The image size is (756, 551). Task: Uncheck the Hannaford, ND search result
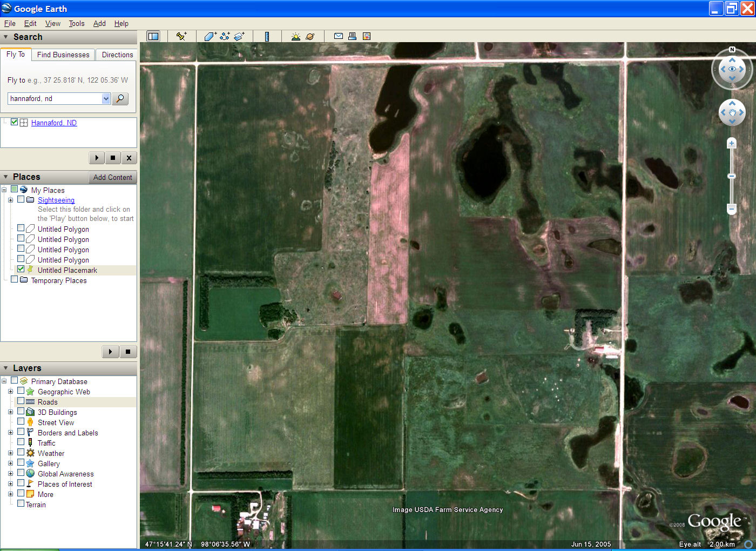[x=14, y=122]
